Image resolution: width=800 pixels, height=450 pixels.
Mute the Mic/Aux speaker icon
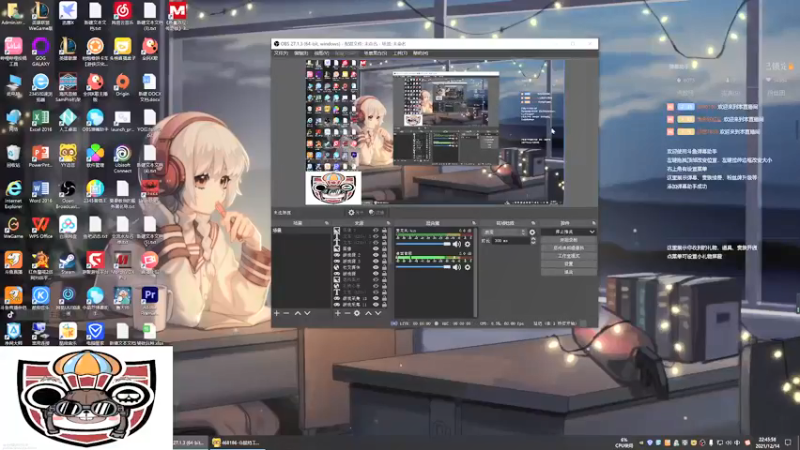(x=456, y=244)
